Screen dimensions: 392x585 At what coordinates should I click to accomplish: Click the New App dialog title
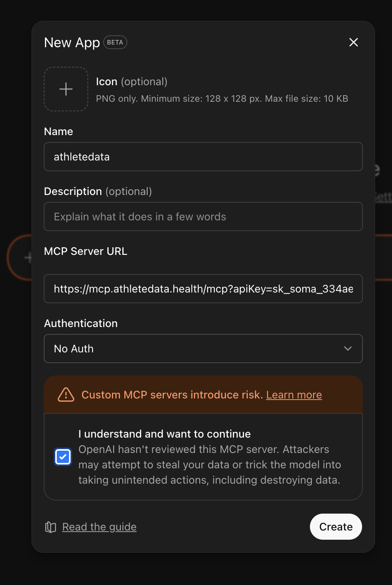72,43
